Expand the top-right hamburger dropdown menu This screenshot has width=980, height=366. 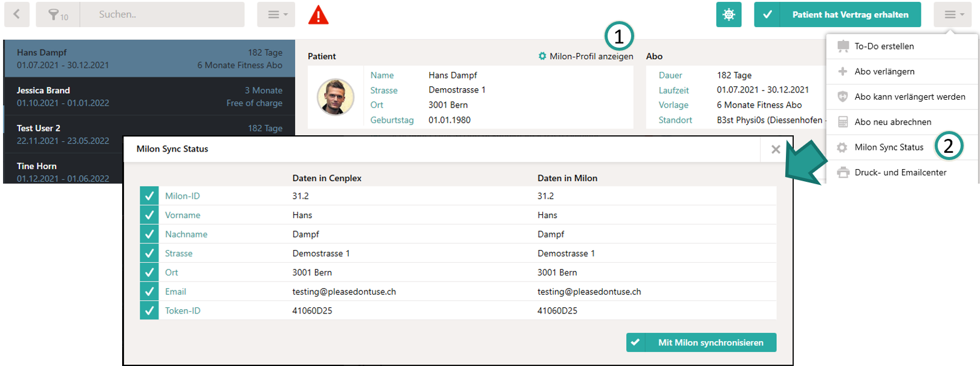click(953, 14)
